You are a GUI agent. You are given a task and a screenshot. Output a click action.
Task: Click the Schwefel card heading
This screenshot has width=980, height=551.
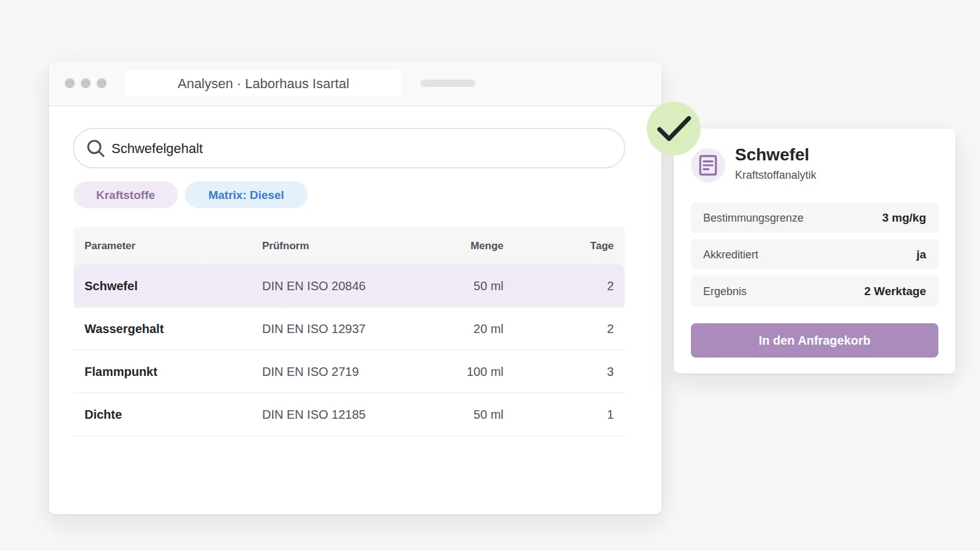[x=772, y=154]
